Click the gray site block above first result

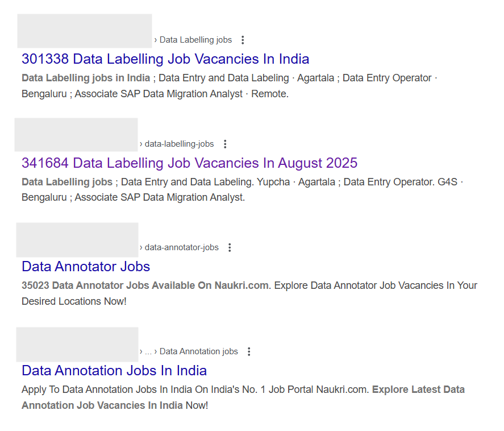(85, 31)
